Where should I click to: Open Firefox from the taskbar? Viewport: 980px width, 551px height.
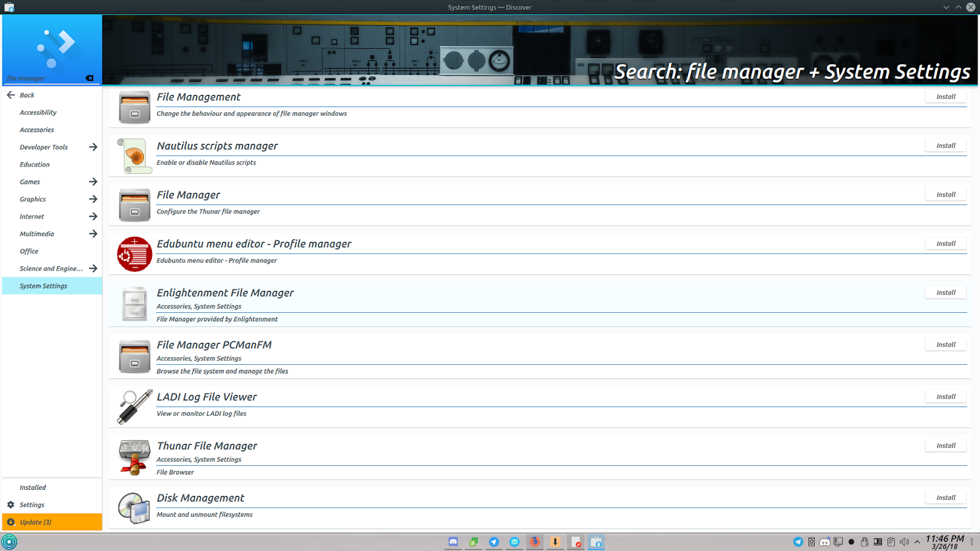[x=535, y=542]
